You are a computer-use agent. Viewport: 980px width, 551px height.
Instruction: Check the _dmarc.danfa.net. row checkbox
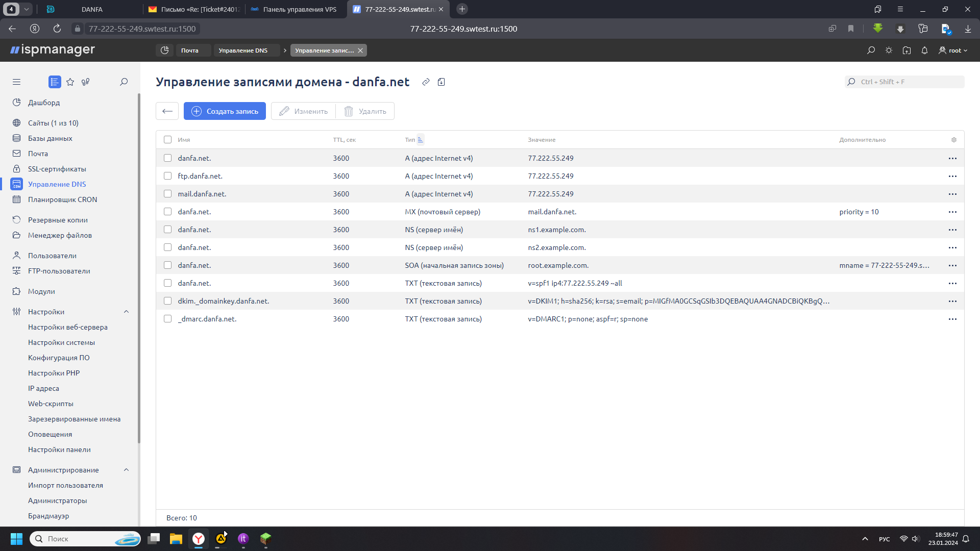click(x=167, y=319)
